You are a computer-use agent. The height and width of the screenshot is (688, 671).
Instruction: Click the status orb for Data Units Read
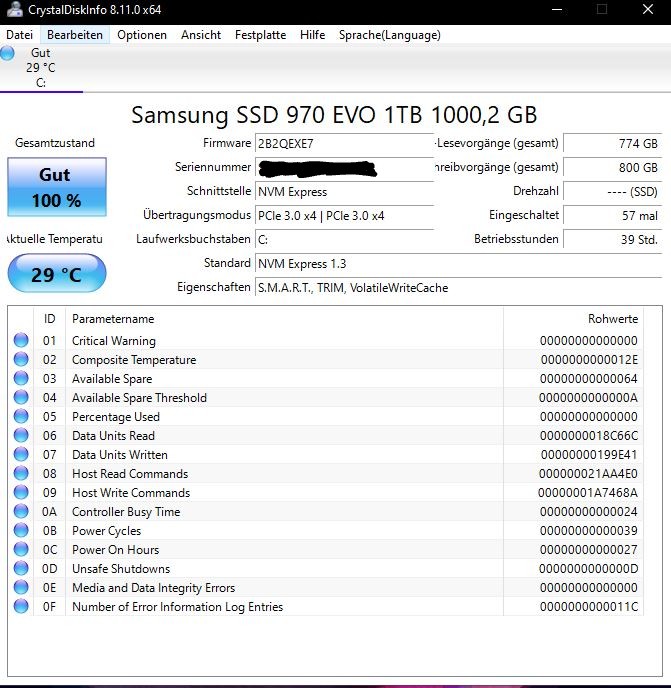pyautogui.click(x=21, y=435)
